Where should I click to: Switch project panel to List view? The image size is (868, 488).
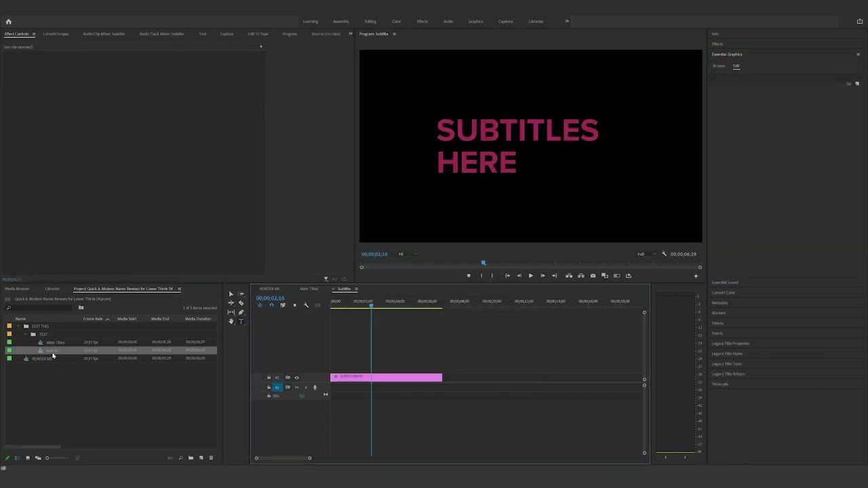[x=18, y=458]
